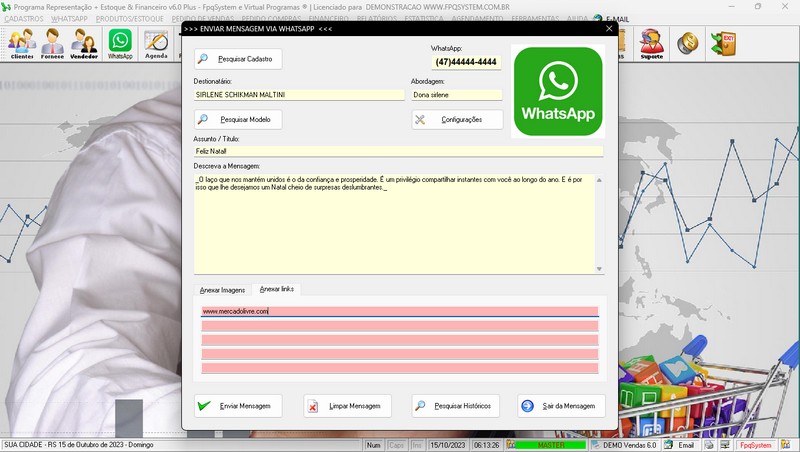The width and height of the screenshot is (800, 452).
Task: Click the large WhatsApp logo in the dialog
Action: 558,91
